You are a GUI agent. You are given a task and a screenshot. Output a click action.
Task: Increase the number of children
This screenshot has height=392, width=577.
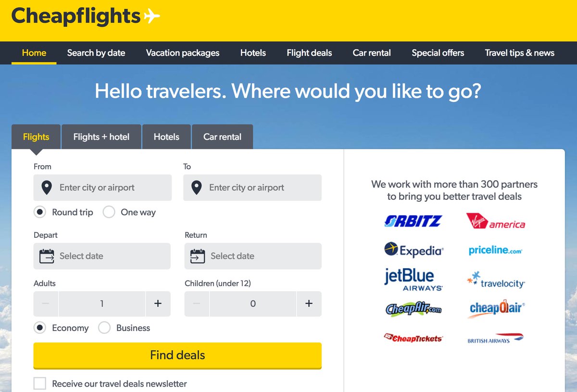[309, 304]
